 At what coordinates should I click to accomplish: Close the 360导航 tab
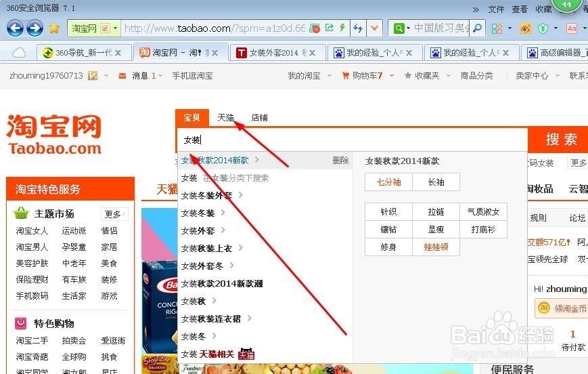[118, 53]
